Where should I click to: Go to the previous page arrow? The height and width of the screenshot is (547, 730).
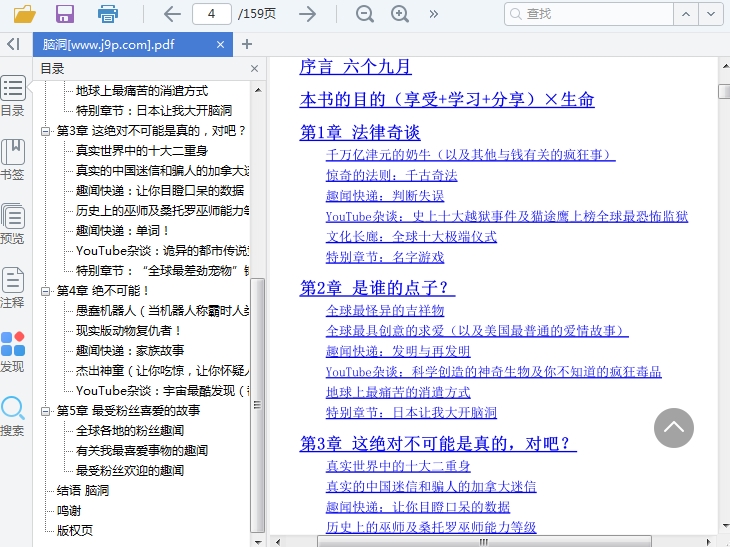point(172,14)
